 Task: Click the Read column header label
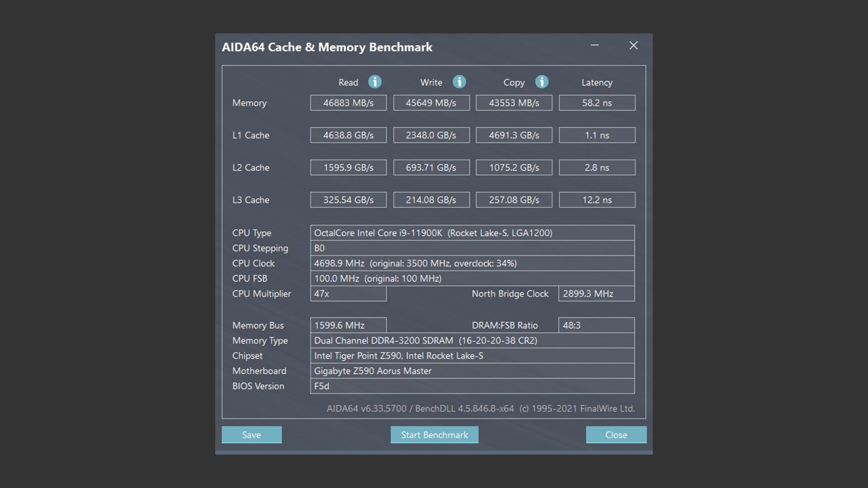point(348,82)
